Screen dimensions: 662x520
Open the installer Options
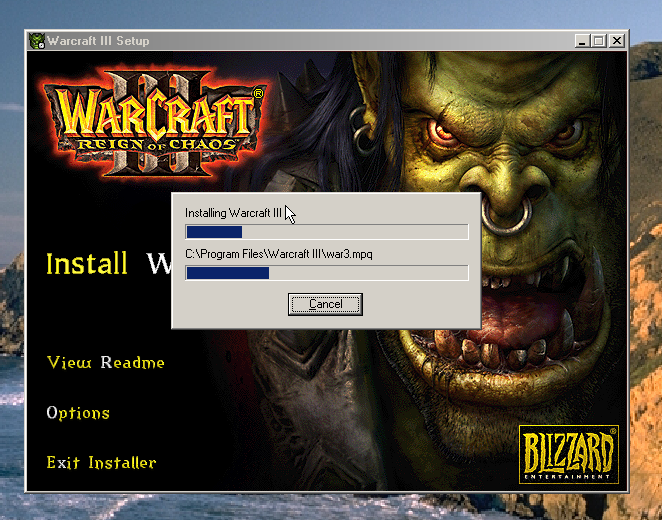click(78, 413)
